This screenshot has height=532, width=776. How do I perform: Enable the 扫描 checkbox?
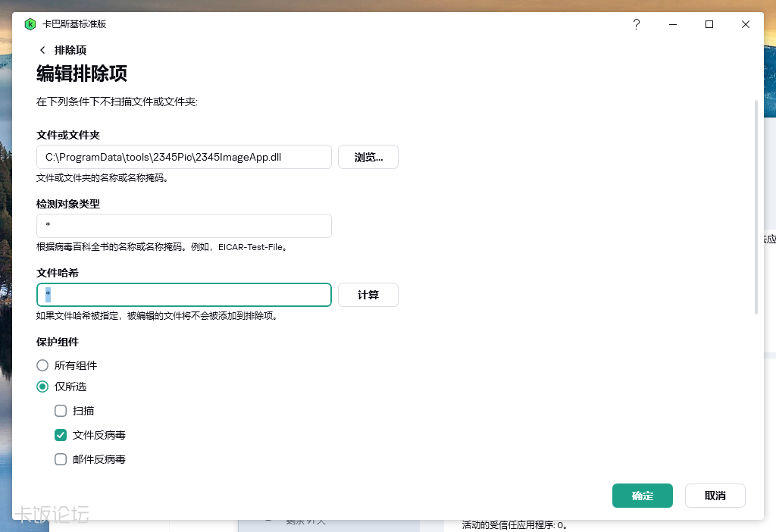coord(61,411)
